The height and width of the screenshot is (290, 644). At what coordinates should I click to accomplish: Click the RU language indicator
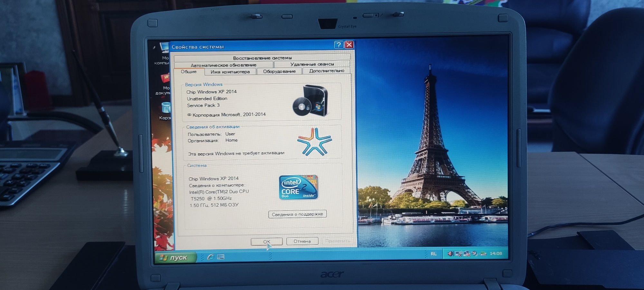(x=434, y=254)
